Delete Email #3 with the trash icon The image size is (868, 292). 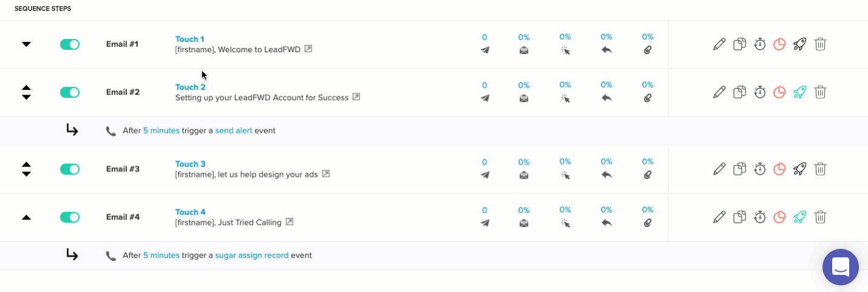click(820, 169)
